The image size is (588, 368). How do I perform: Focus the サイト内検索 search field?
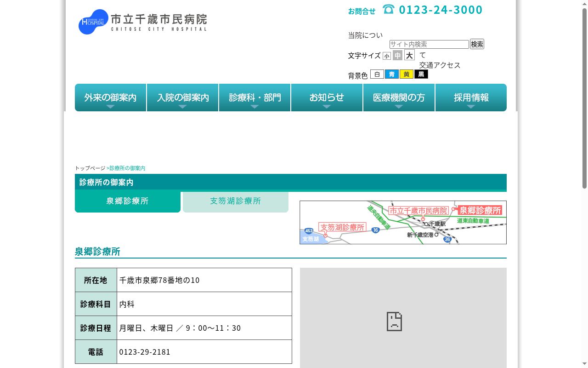click(x=429, y=44)
